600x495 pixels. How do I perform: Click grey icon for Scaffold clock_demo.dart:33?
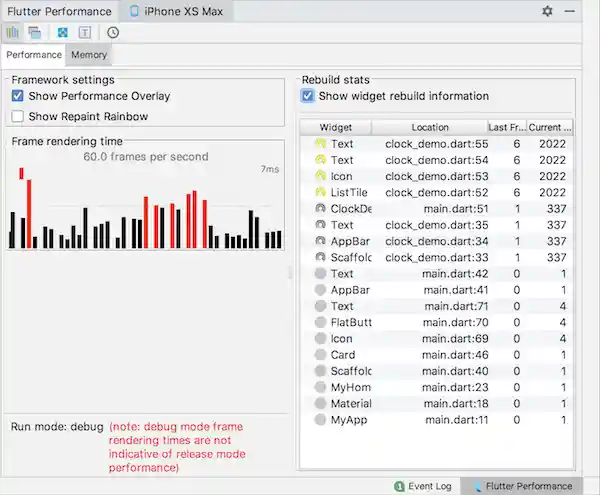[x=320, y=257]
